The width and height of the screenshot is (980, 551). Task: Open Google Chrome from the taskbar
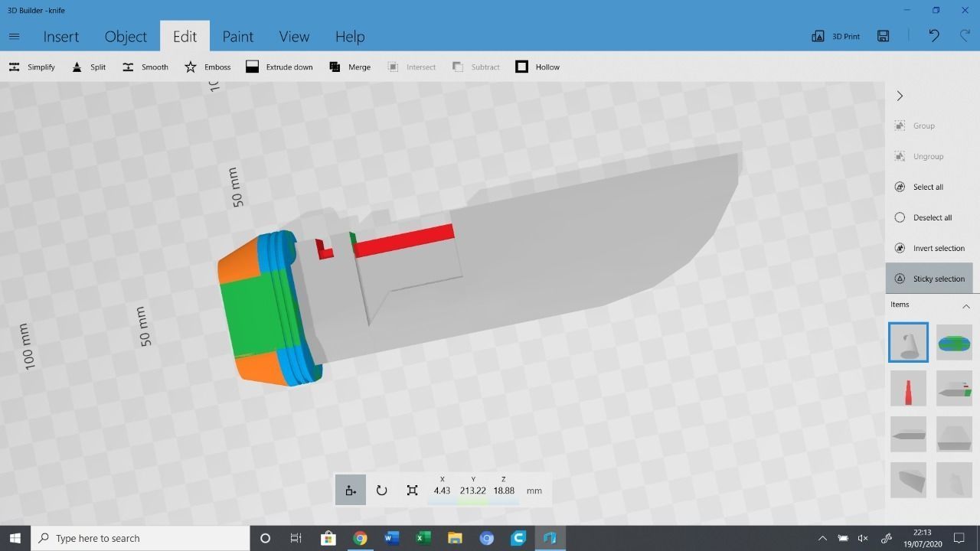(360, 538)
